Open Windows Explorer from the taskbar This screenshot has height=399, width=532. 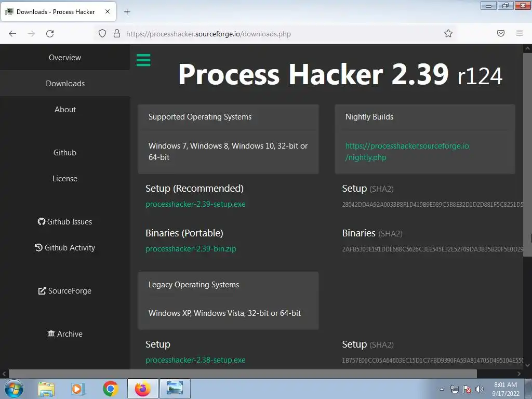[x=46, y=389]
